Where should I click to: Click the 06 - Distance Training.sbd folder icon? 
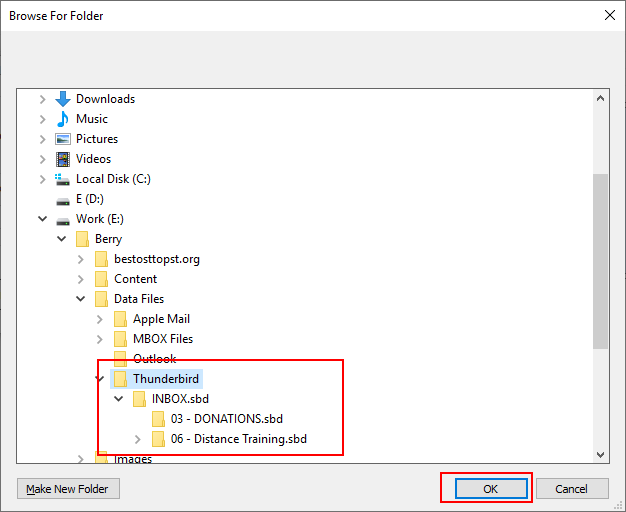(158, 439)
